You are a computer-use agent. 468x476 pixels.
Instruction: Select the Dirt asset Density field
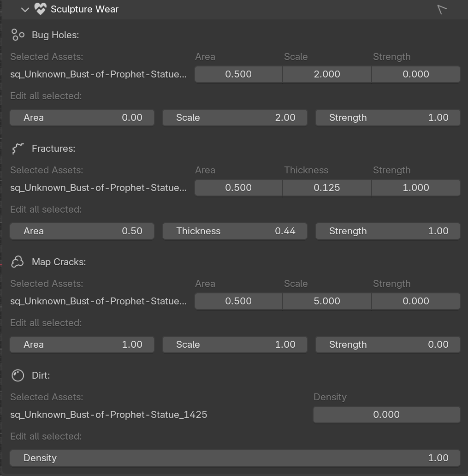click(x=386, y=415)
